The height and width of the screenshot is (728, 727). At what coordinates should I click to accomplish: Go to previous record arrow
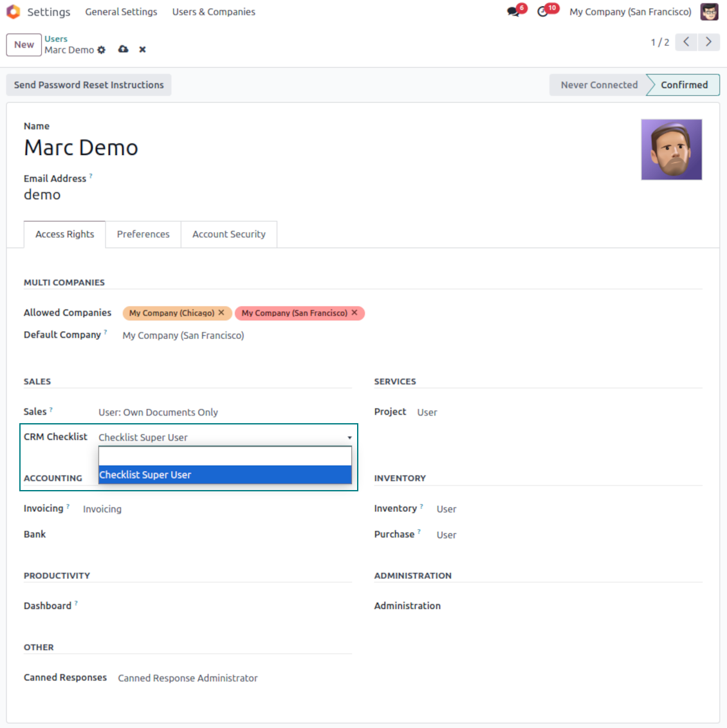click(686, 42)
